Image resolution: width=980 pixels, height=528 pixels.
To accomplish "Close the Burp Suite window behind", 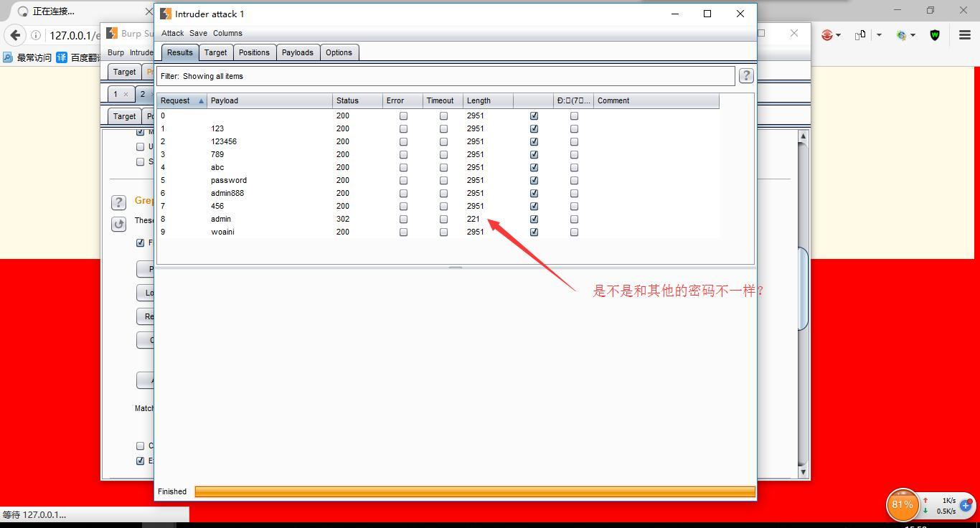I will point(794,33).
